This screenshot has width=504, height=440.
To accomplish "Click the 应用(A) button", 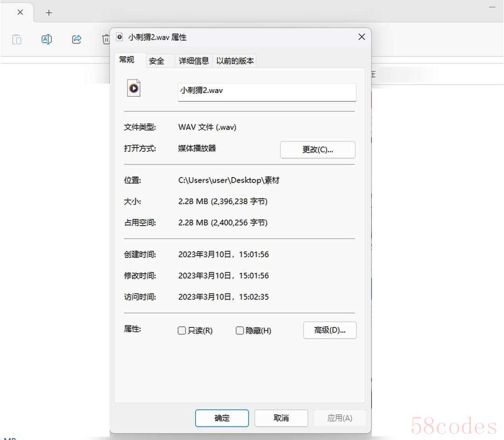I will [x=340, y=418].
